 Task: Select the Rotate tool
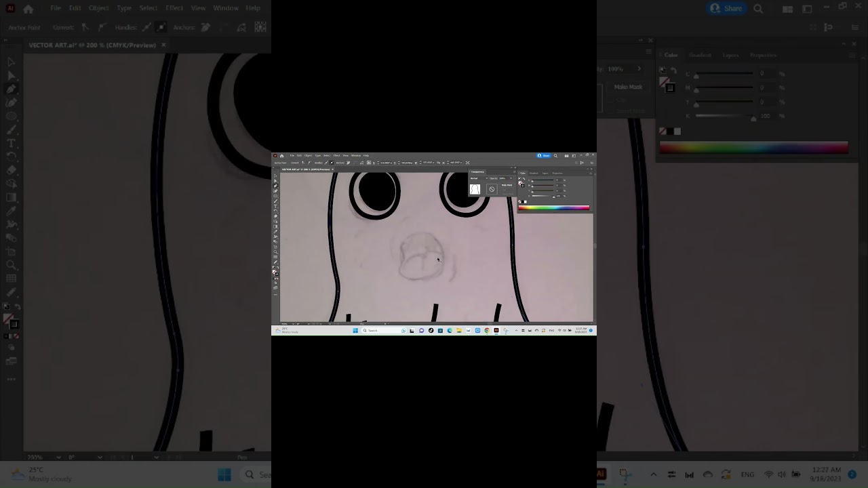275,211
